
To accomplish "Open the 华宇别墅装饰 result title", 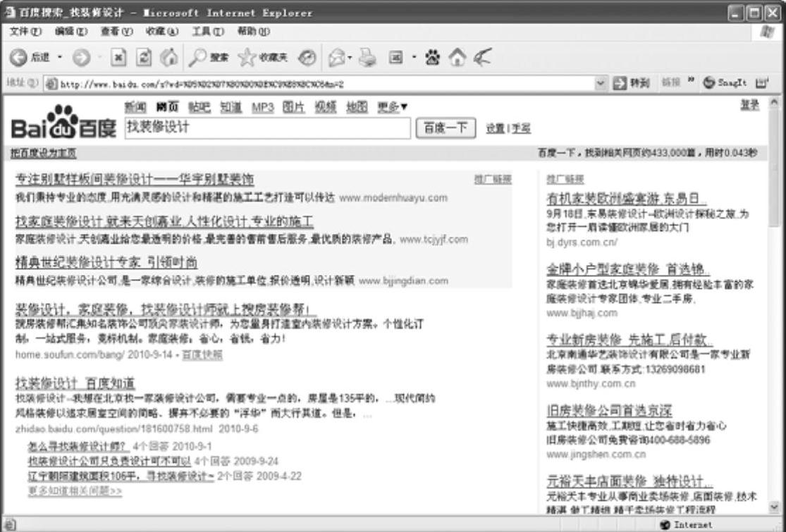I will 135,179.
